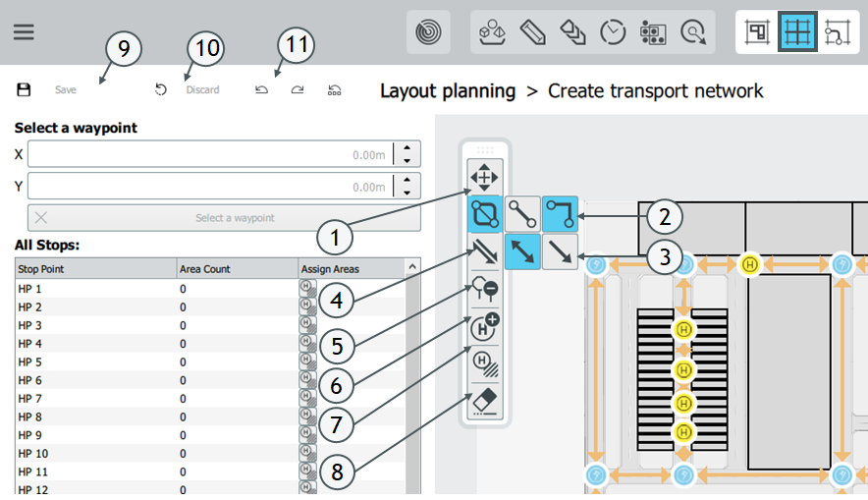Click the yellow H stop on top route

[749, 264]
